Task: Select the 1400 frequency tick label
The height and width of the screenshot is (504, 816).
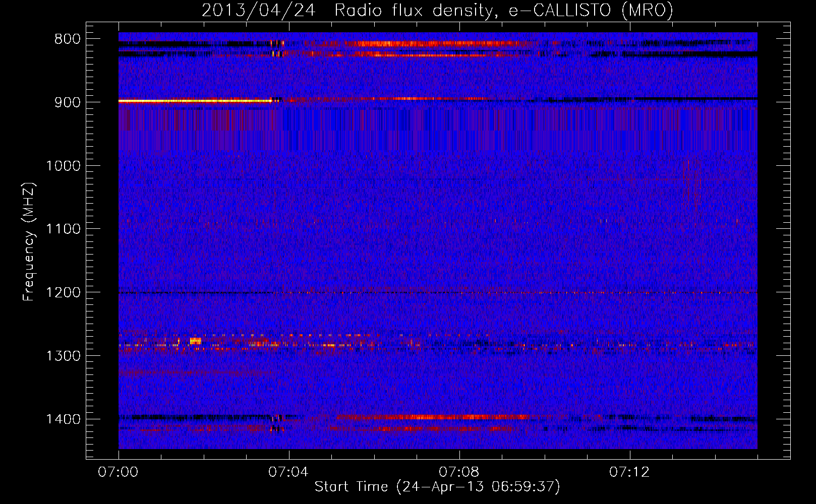Action: [x=63, y=420]
